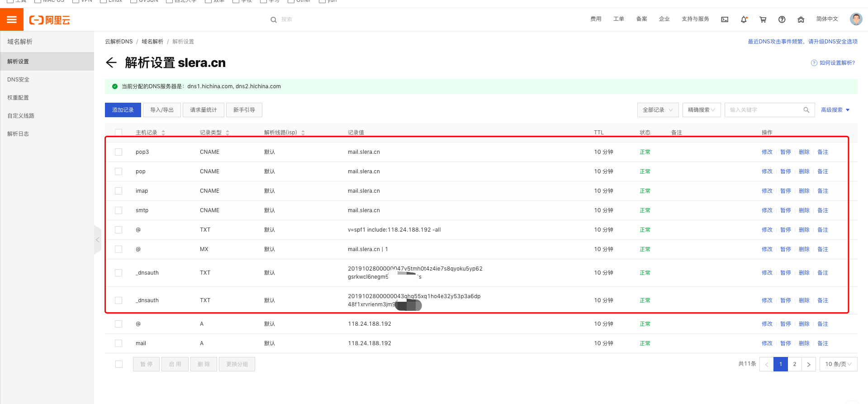
Task: Open the 10 条/页 page size dropdown
Action: tap(838, 364)
